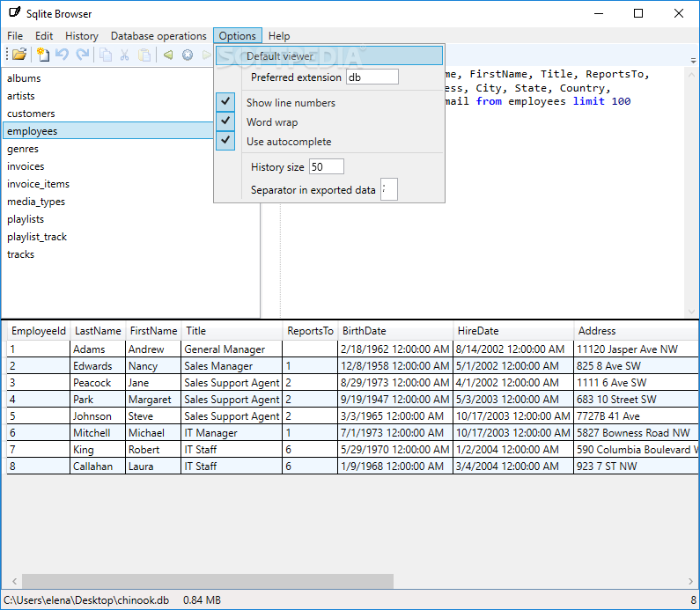Image resolution: width=700 pixels, height=610 pixels.
Task: Click the toolbar overflow arrow at right edge
Action: tap(693, 60)
